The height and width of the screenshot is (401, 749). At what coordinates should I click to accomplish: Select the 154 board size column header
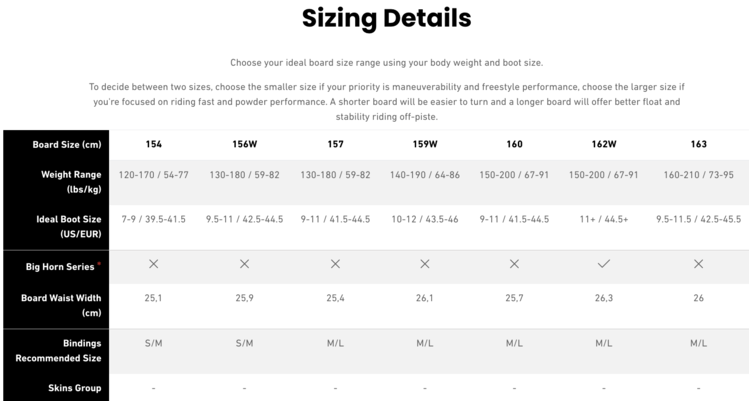point(154,144)
